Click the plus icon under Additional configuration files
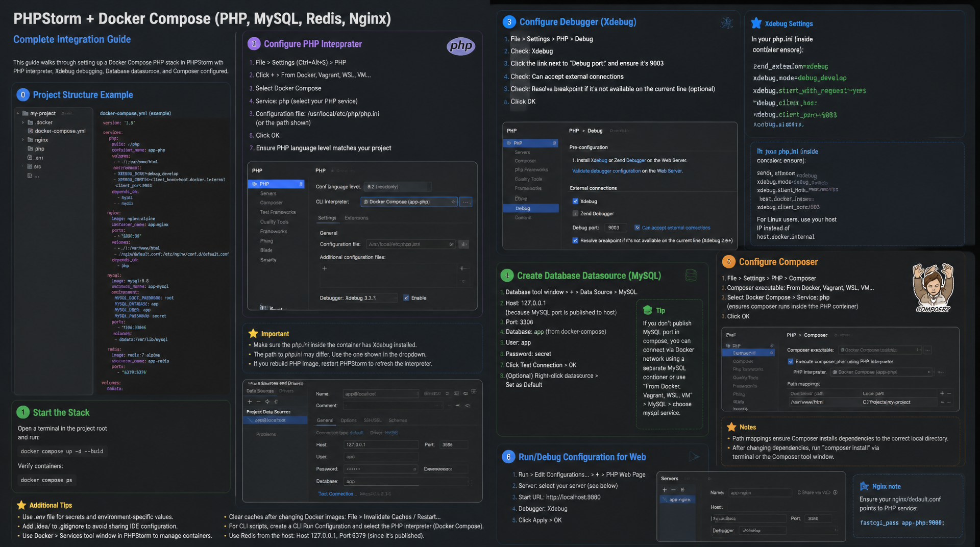980x547 pixels. (x=325, y=268)
